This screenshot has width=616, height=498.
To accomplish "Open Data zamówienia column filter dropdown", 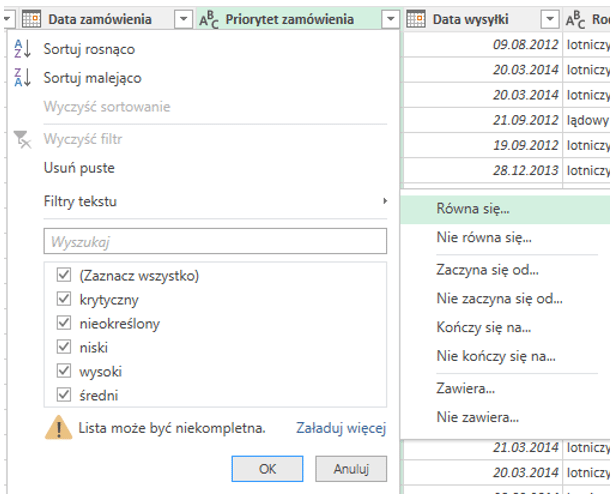I will (182, 19).
